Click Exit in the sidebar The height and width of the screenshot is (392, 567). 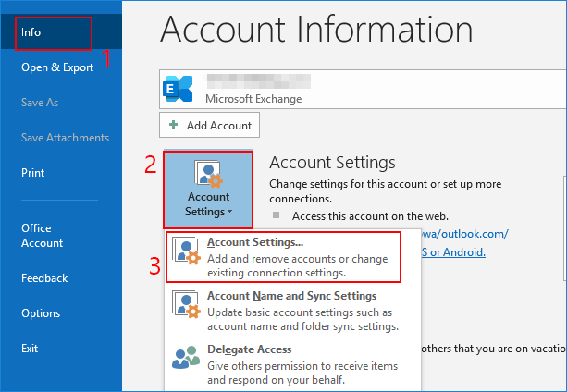[30, 348]
